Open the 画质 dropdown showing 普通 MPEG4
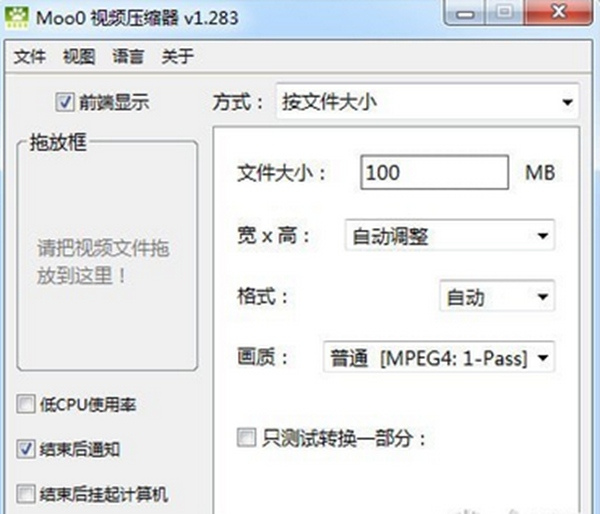The width and height of the screenshot is (600, 514). point(439,357)
